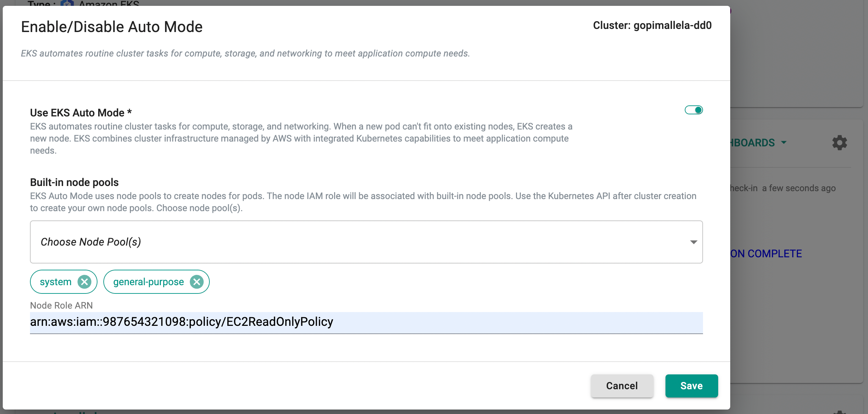This screenshot has height=414, width=868.
Task: Remove the general-purpose node pool chip
Action: tap(197, 282)
